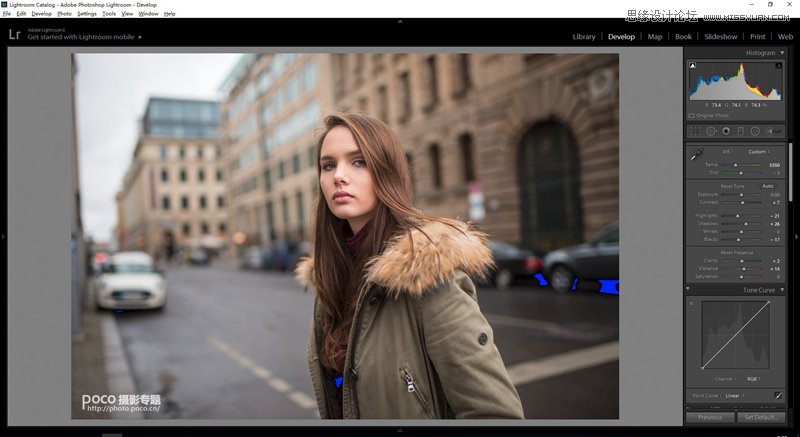Select the Red Eye Correction tool
The image size is (800, 437).
pyautogui.click(x=725, y=131)
